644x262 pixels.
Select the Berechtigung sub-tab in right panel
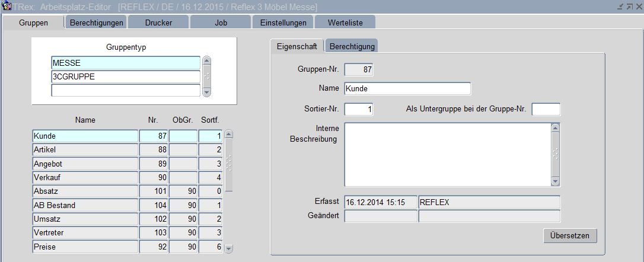tap(352, 46)
